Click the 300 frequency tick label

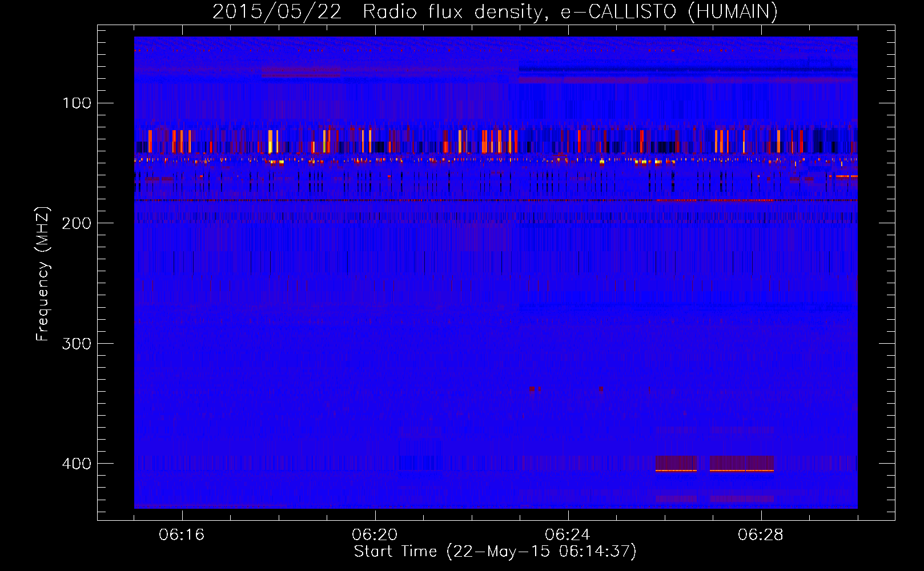77,344
